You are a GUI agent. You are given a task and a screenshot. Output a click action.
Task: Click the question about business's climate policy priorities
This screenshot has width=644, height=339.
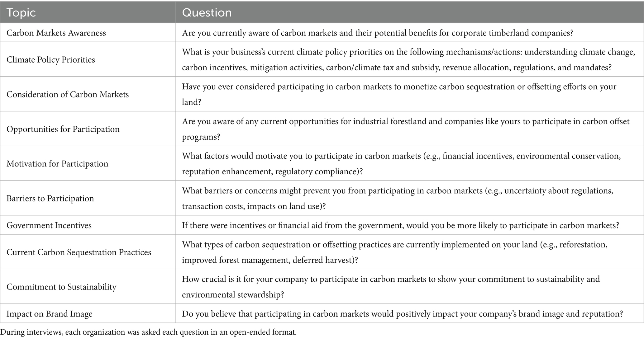pyautogui.click(x=408, y=59)
